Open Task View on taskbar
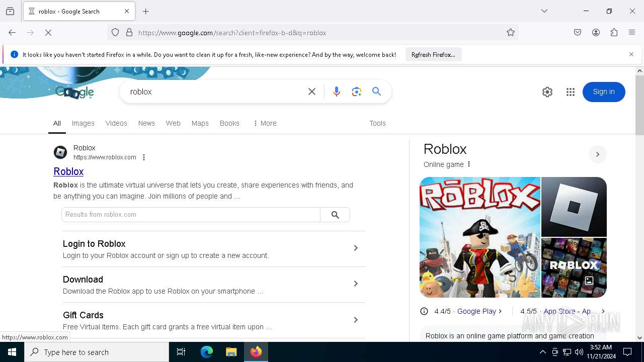Screen dimensions: 644x362 coord(181,352)
